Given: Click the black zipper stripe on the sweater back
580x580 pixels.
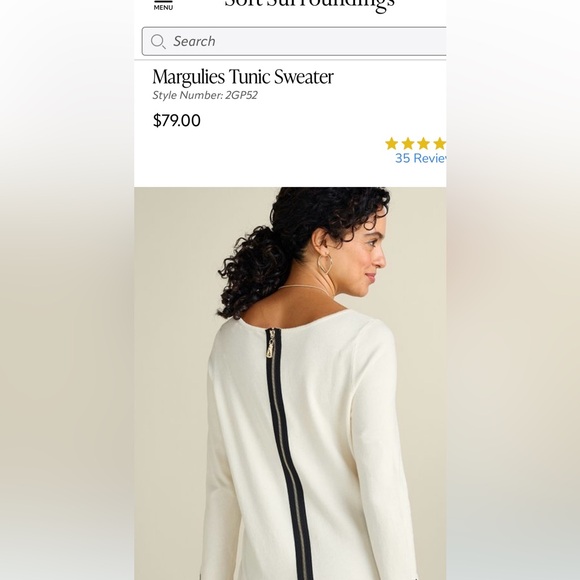Looking at the screenshot, I should pyautogui.click(x=289, y=455).
